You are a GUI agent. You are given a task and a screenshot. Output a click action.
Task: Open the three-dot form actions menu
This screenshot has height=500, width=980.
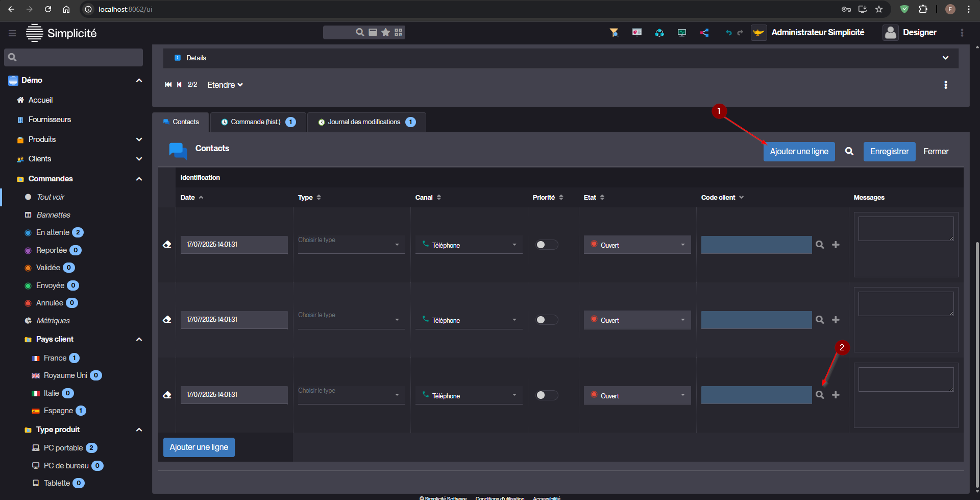[x=945, y=85]
